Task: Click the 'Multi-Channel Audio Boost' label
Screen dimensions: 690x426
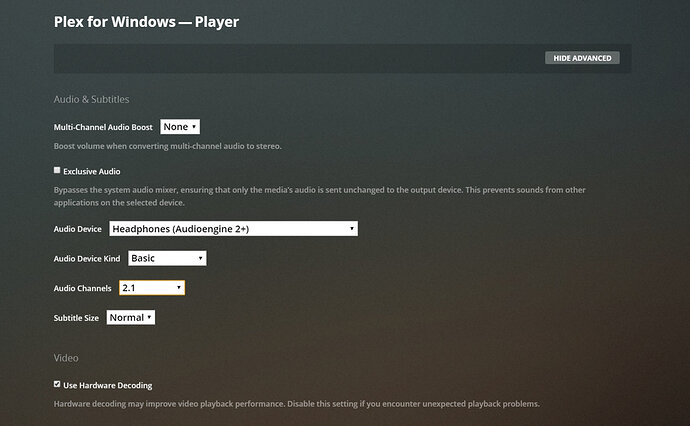Action: click(103, 127)
